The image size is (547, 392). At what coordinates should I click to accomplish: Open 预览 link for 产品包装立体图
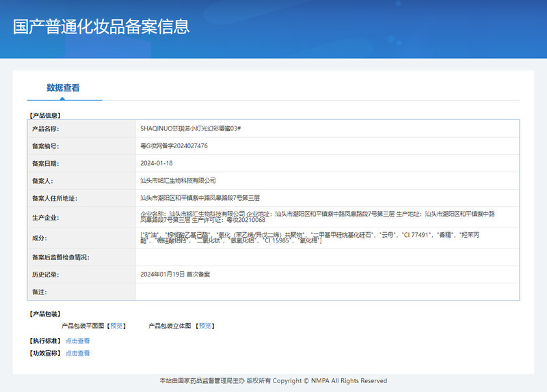[205, 326]
